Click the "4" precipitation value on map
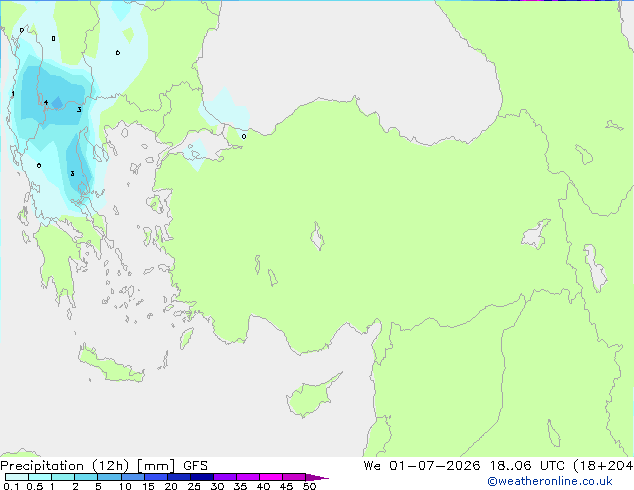The height and width of the screenshot is (490, 634). click(x=46, y=103)
